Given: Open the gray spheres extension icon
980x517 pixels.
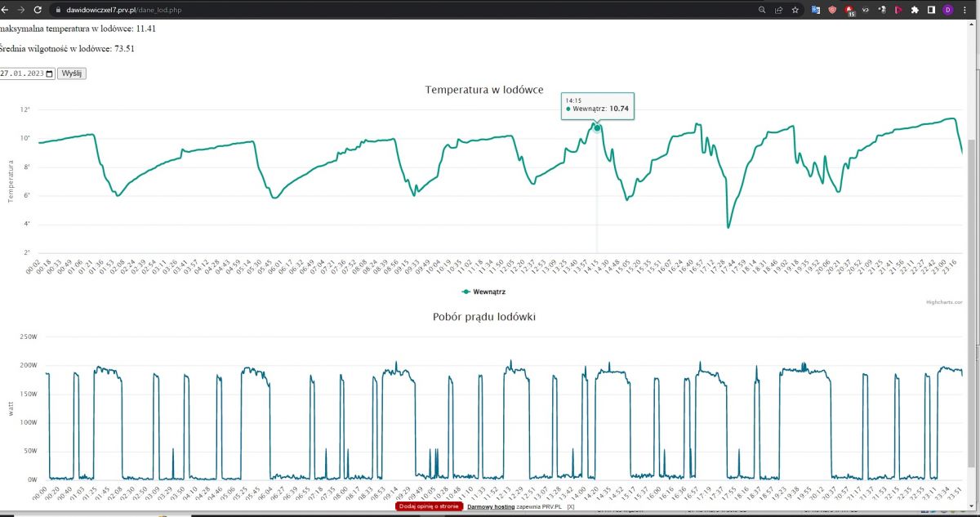Looking at the screenshot, I should point(882,10).
